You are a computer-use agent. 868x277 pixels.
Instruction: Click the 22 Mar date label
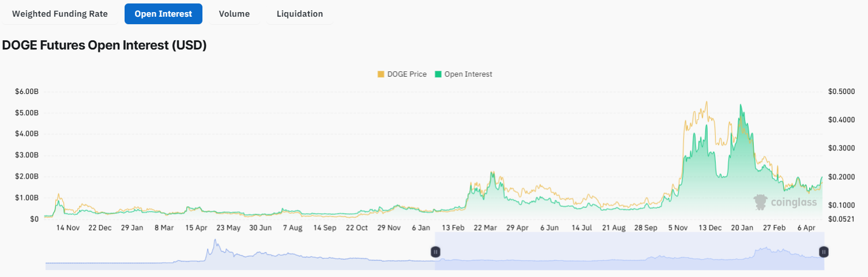point(486,228)
